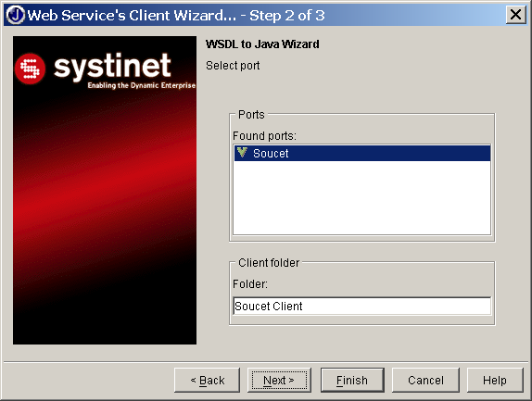This screenshot has height=401, width=532.
Task: Select the Soucet port in the list
Action: coord(362,153)
